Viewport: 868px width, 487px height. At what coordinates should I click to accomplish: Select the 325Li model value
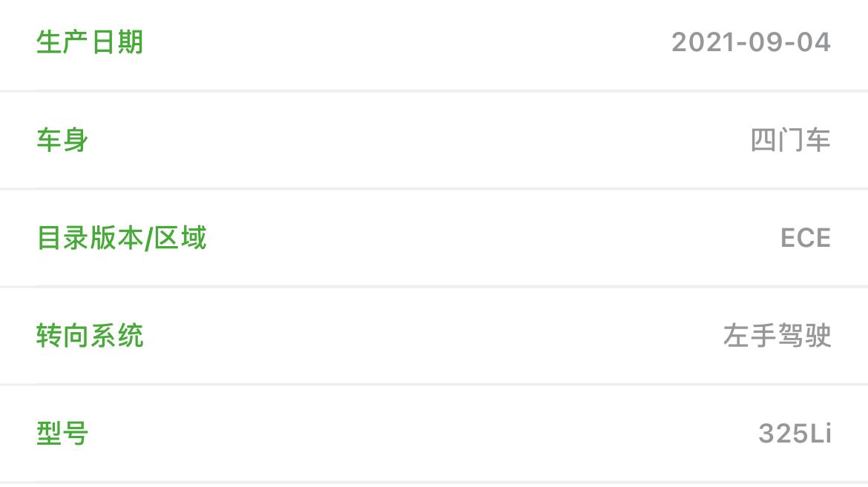795,434
